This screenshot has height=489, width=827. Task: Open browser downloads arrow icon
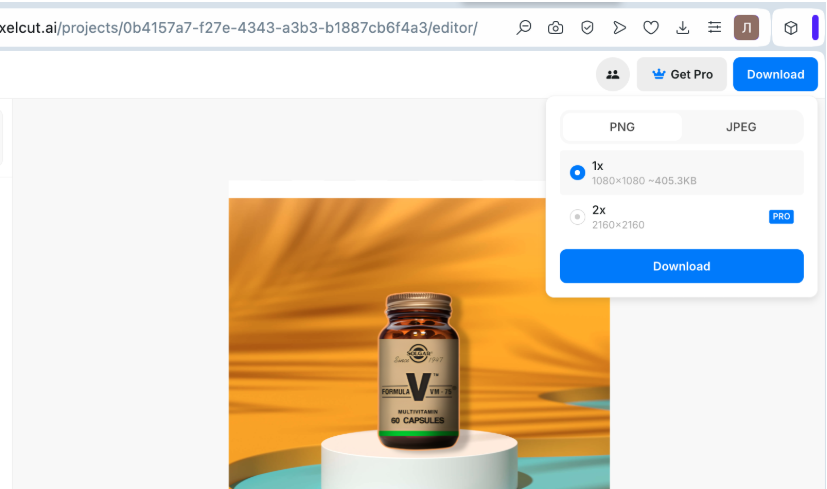click(x=682, y=27)
